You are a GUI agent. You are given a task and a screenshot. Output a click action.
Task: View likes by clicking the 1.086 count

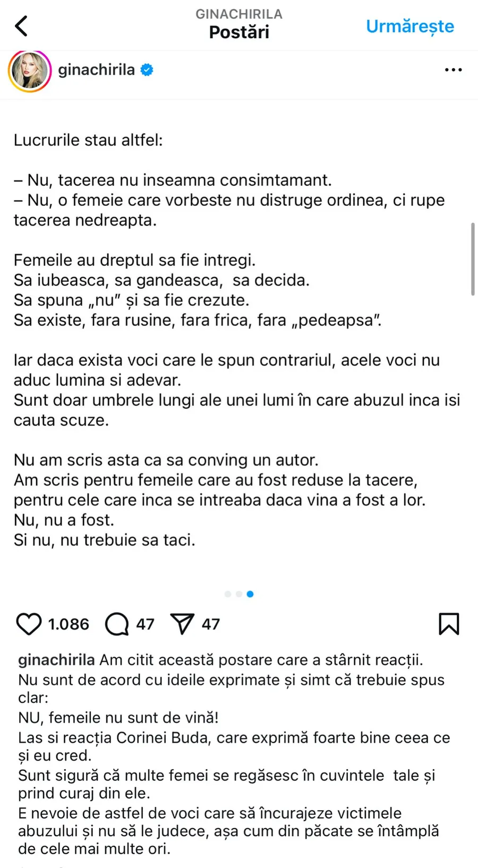[68, 624]
